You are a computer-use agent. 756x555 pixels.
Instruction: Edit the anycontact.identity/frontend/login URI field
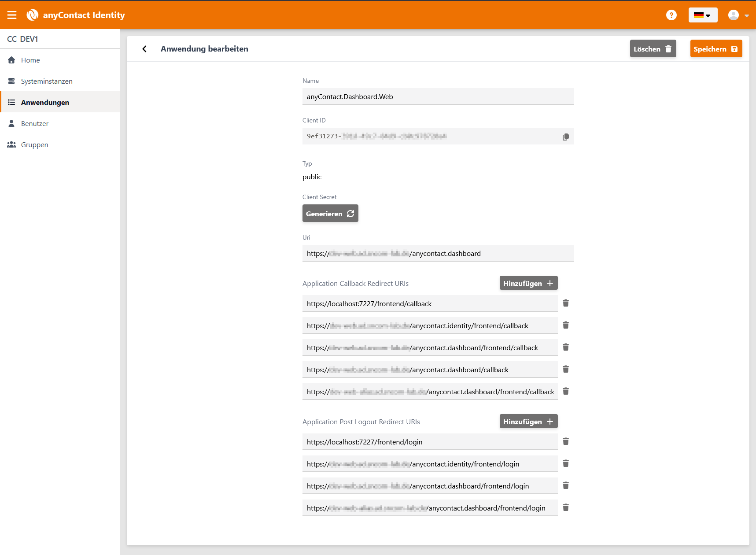(x=430, y=464)
